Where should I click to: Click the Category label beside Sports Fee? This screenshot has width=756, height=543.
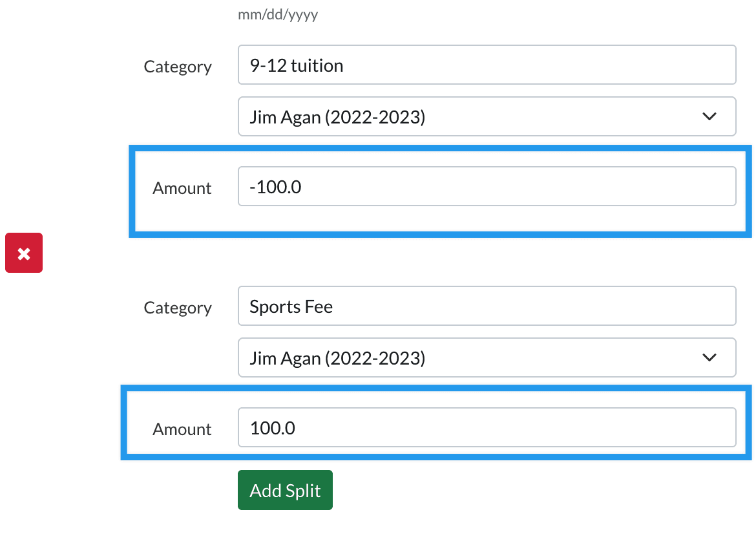coord(178,308)
